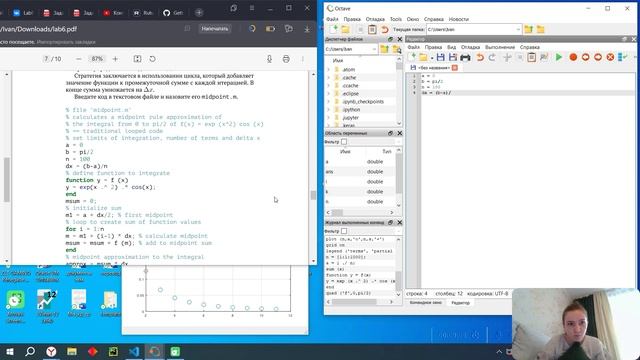This screenshot has width=640, height=360.
Task: Create new script in Octave main toolbar
Action: point(334,29)
